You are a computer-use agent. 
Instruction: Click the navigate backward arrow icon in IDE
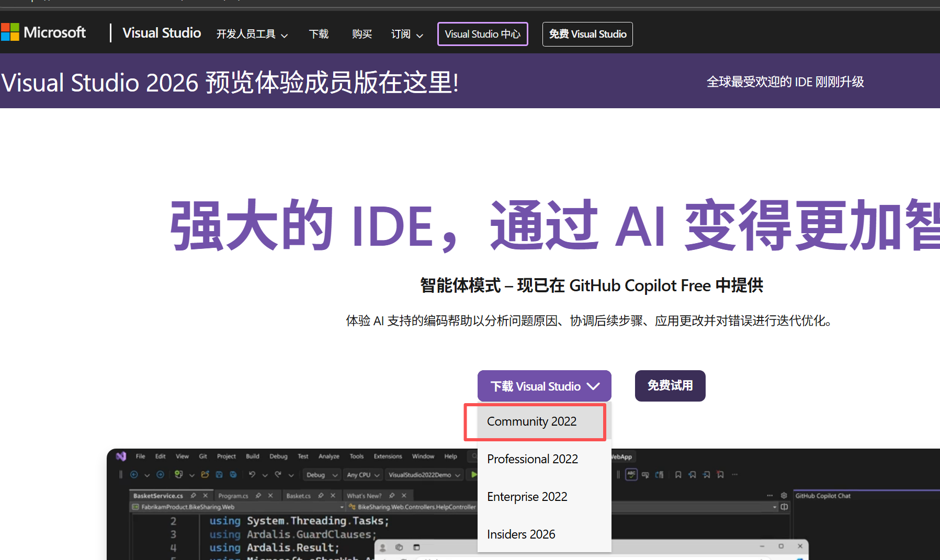134,475
